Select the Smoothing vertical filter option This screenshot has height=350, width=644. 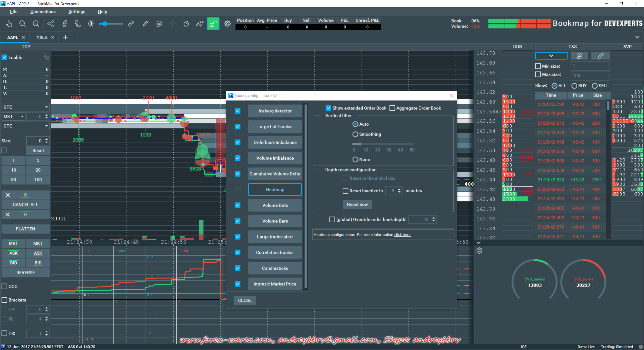pos(355,134)
